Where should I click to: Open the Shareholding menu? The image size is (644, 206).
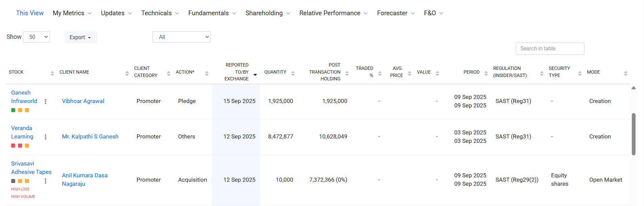pos(267,13)
